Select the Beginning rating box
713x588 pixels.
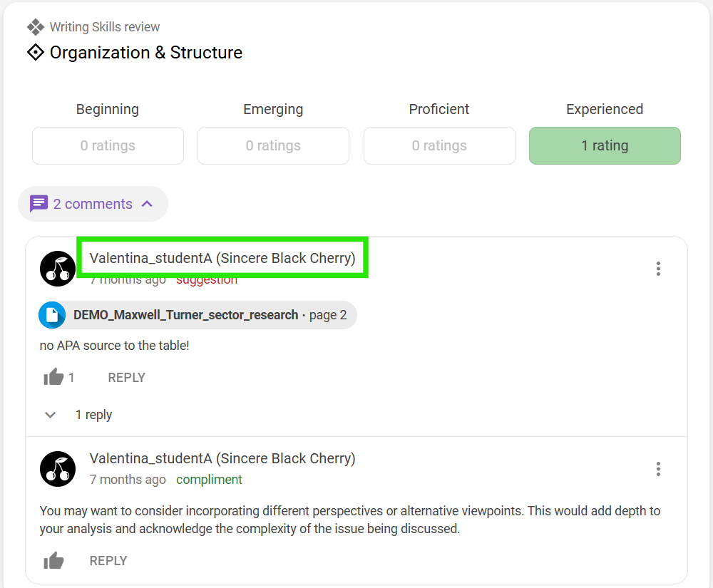point(108,145)
